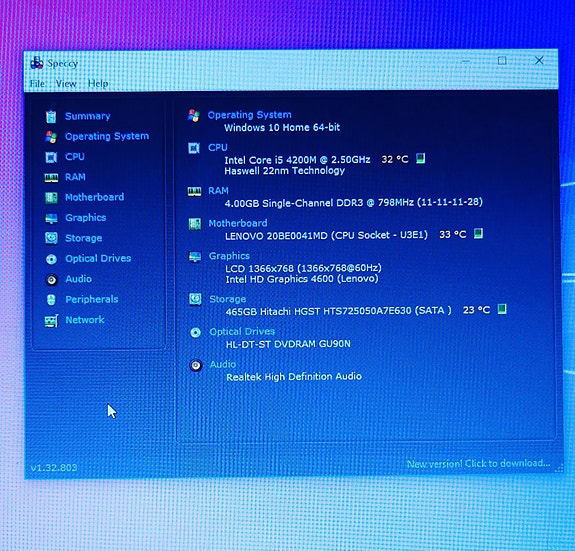Image resolution: width=575 pixels, height=551 pixels.
Task: Open the RAM section in sidebar
Action: pyautogui.click(x=75, y=177)
